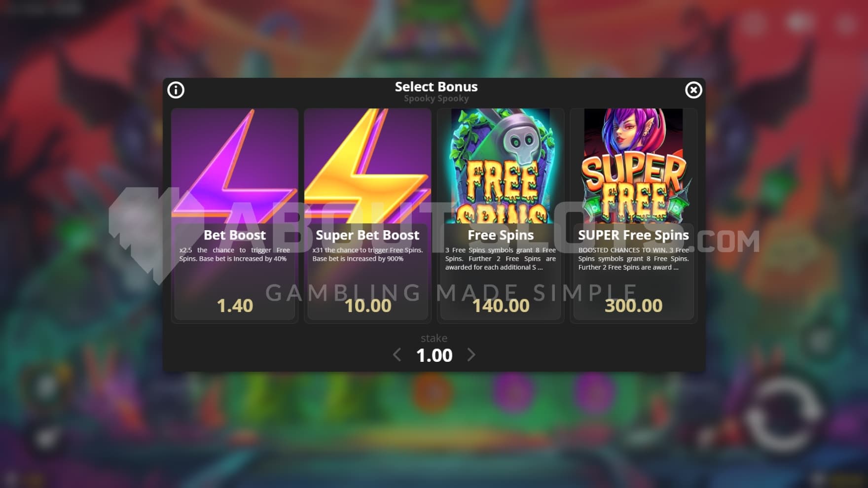The image size is (868, 488).
Task: Close the Select Bonus dialog
Action: pyautogui.click(x=693, y=90)
